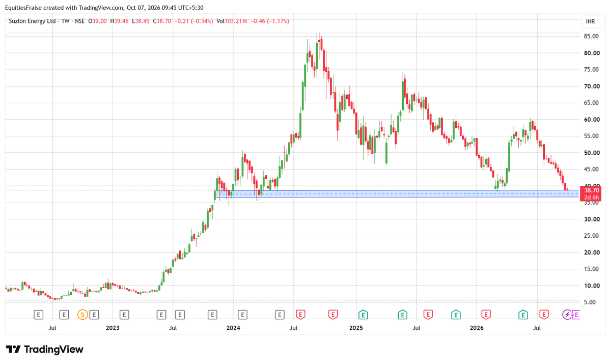Click the O39.00 open value
Image resolution: width=611 pixels, height=364 pixels.
(97, 21)
